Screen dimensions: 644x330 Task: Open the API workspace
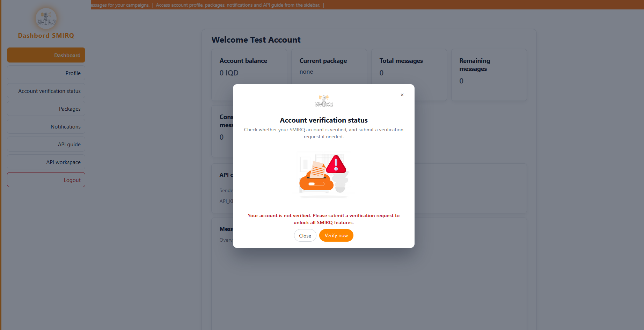[46, 162]
